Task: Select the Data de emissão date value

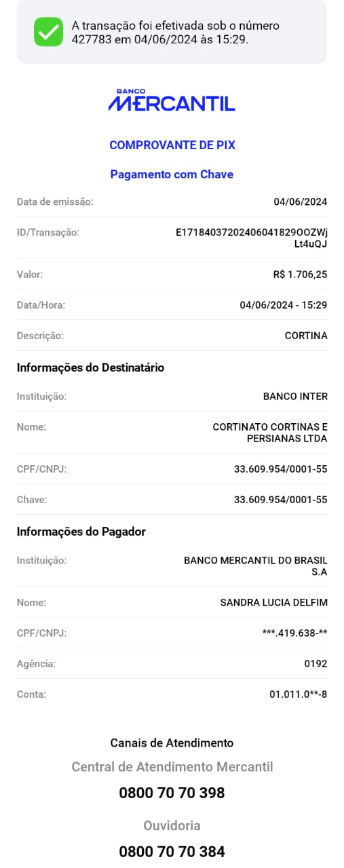Action: point(301,201)
